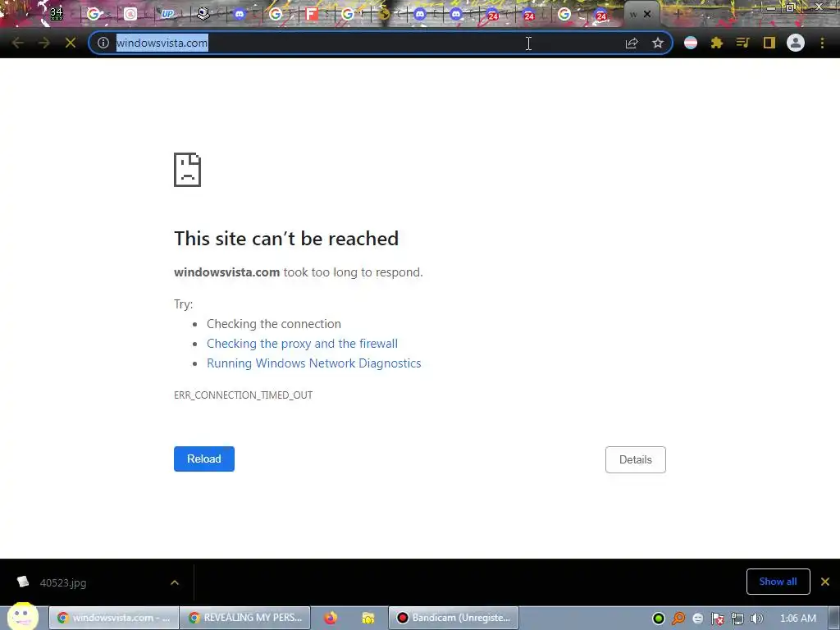Click the Show desktop strip
The width and height of the screenshot is (840, 630).
pyautogui.click(x=834, y=618)
